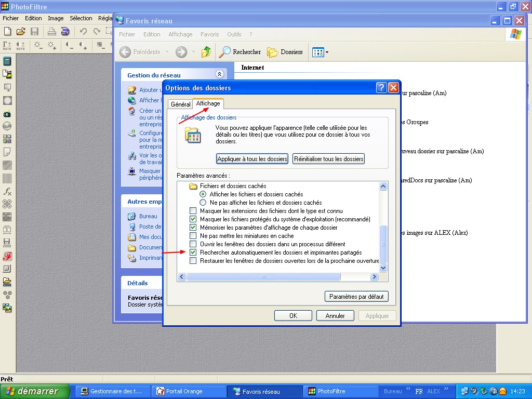Open the Image menu in PhotoFiltre
This screenshot has height=399, width=532.
56,18
